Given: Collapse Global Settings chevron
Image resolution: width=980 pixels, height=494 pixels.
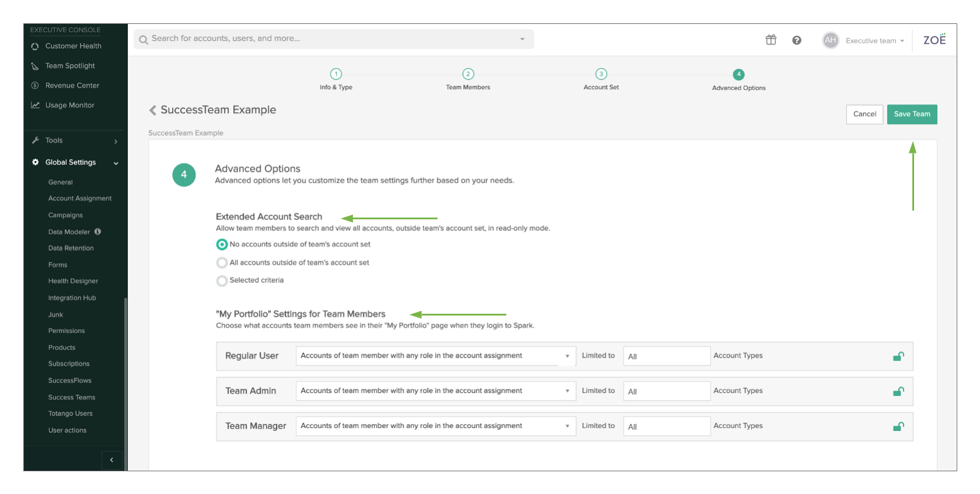Looking at the screenshot, I should [116, 163].
